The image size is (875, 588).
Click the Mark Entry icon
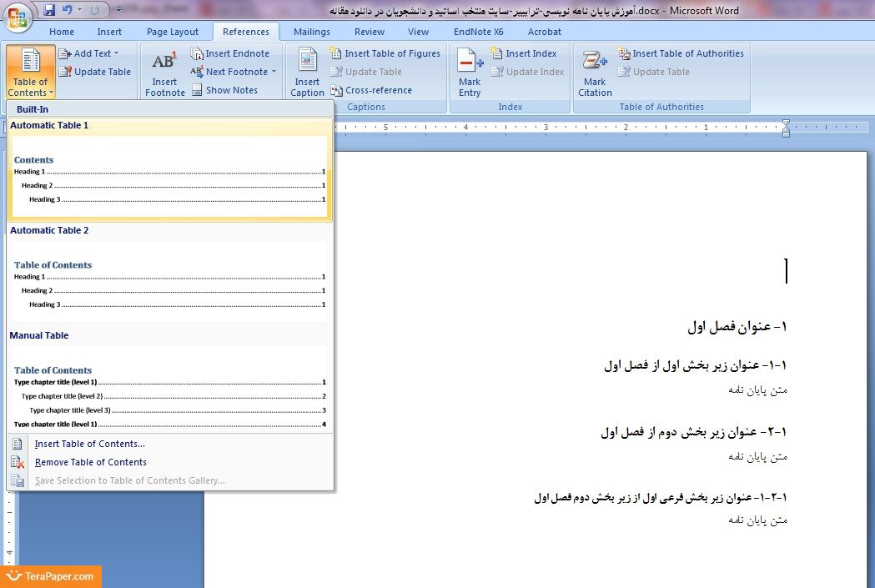[470, 63]
